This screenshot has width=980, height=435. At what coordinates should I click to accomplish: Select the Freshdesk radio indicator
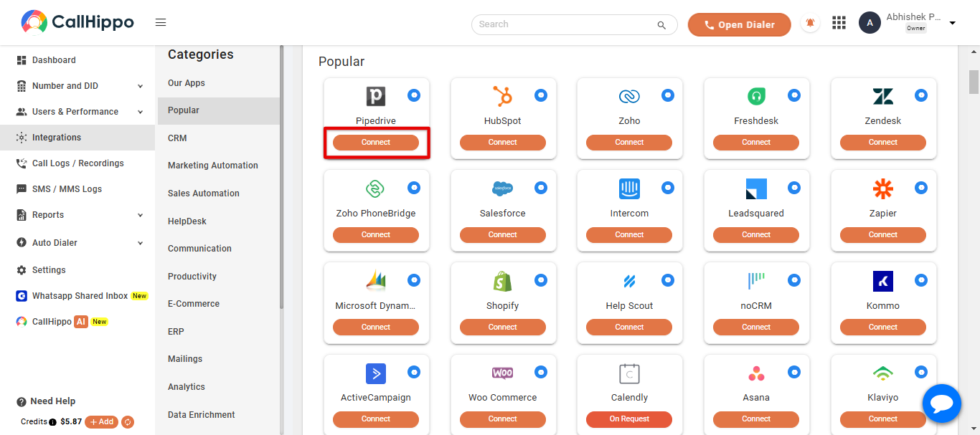[x=794, y=95]
